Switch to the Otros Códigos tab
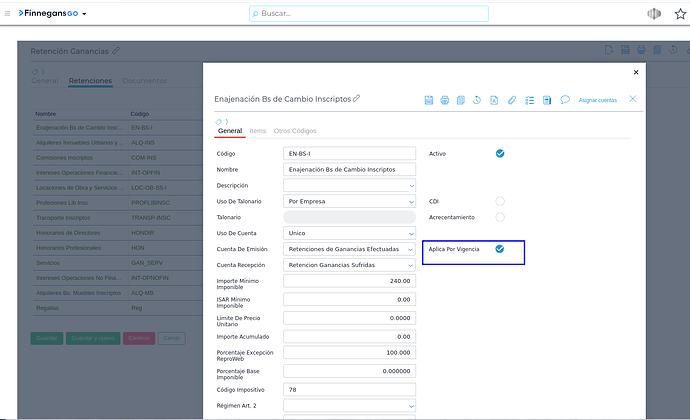Viewport: 690px width, 420px height. pyautogui.click(x=295, y=131)
